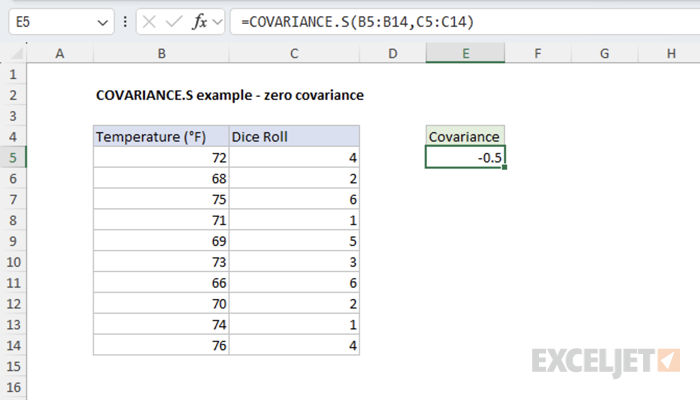Select dice roll cell in row 5
The image size is (700, 400).
click(294, 158)
